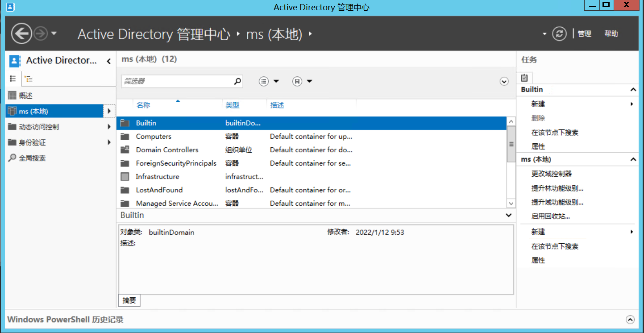Select the ForeignSecurityPrincipals row
644x333 pixels.
[x=312, y=163]
